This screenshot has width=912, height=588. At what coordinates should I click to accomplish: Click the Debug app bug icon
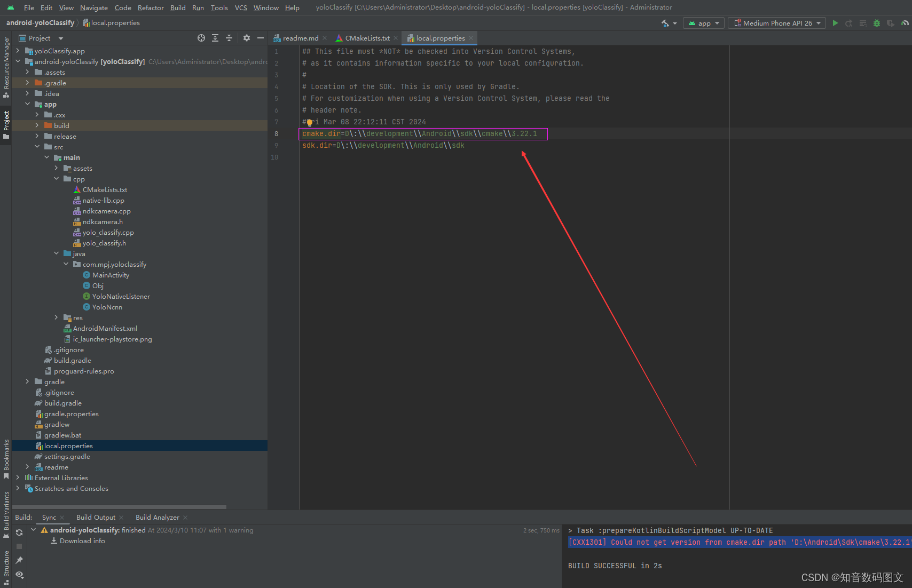pyautogui.click(x=876, y=23)
